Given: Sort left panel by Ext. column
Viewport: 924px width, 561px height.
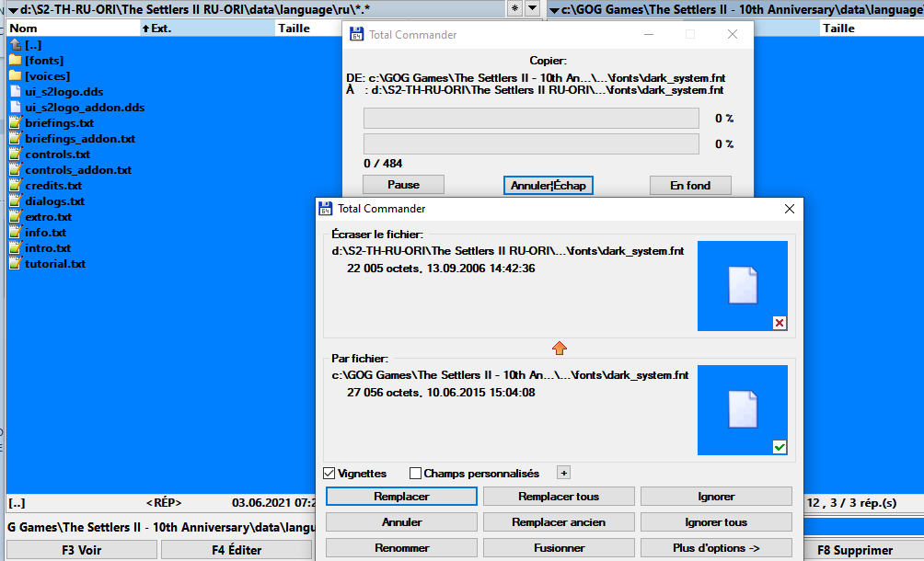Looking at the screenshot, I should 207,28.
